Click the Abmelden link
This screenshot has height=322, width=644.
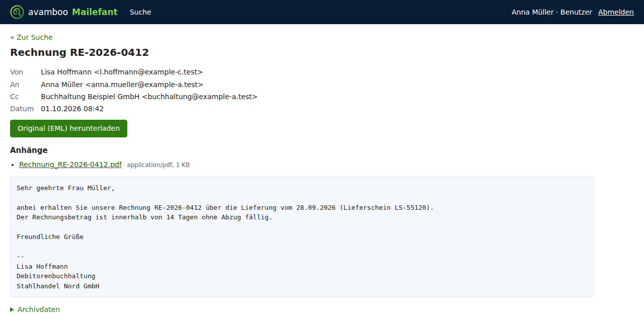[616, 12]
